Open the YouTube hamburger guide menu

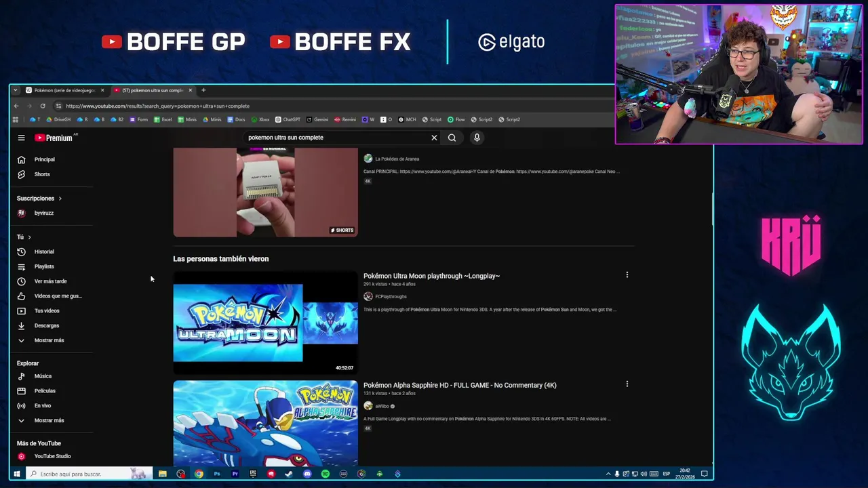[x=21, y=138]
